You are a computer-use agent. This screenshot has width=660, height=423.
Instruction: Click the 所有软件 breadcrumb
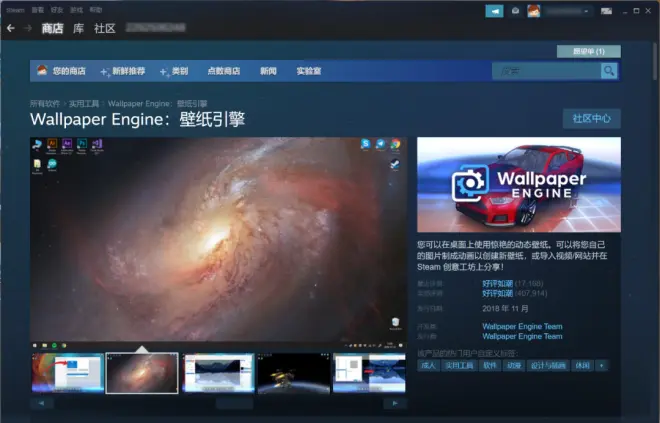coord(45,104)
